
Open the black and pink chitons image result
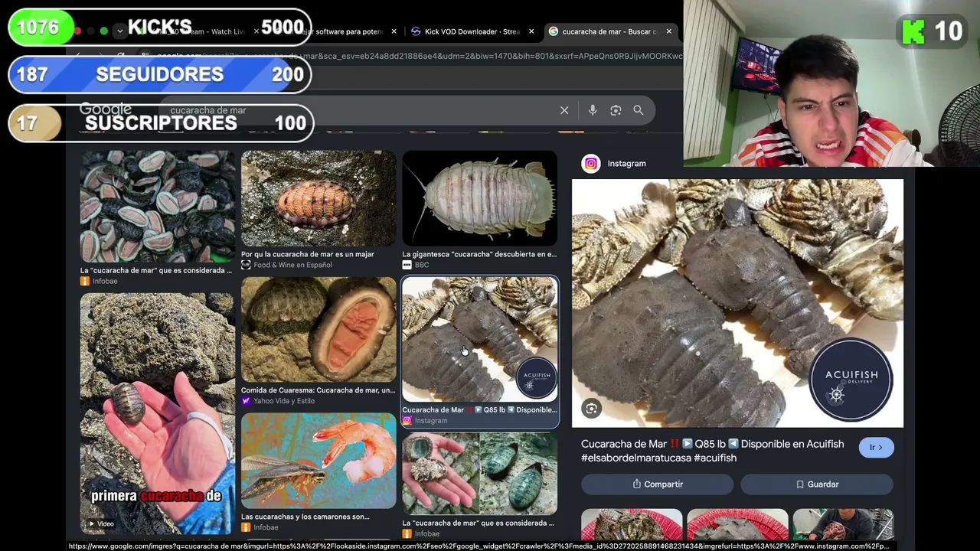[x=157, y=207]
